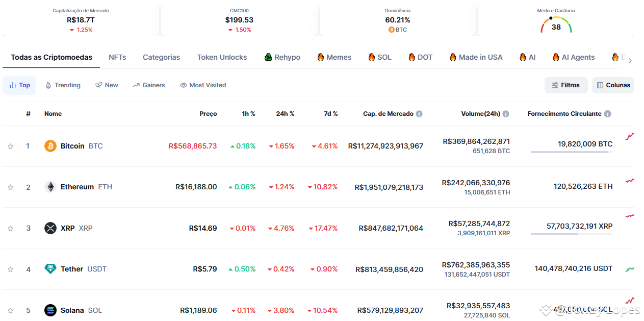Star Bitcoin to add to watchlist
Image resolution: width=644 pixels, height=321 pixels.
(10, 146)
